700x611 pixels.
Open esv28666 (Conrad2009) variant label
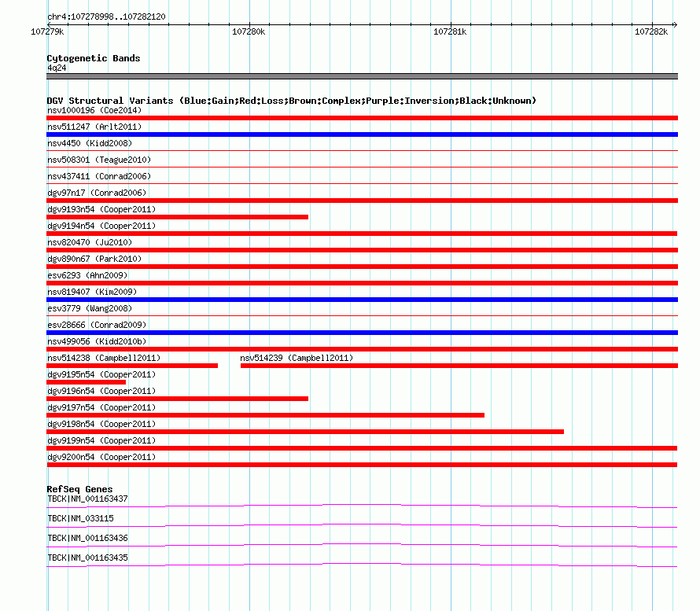point(97,325)
